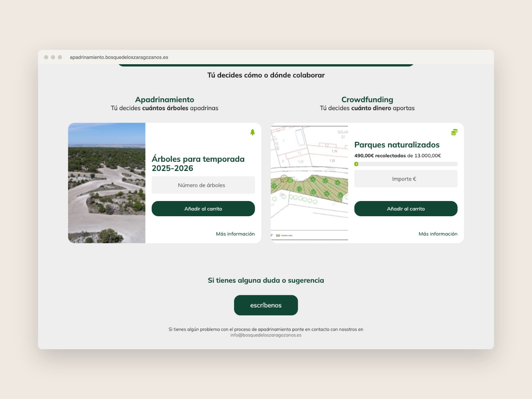Click the info@bosquedeloszaragozanos.es email link

tap(266, 335)
